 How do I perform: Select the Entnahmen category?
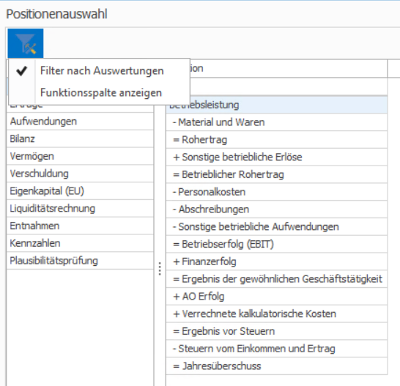coord(80,226)
